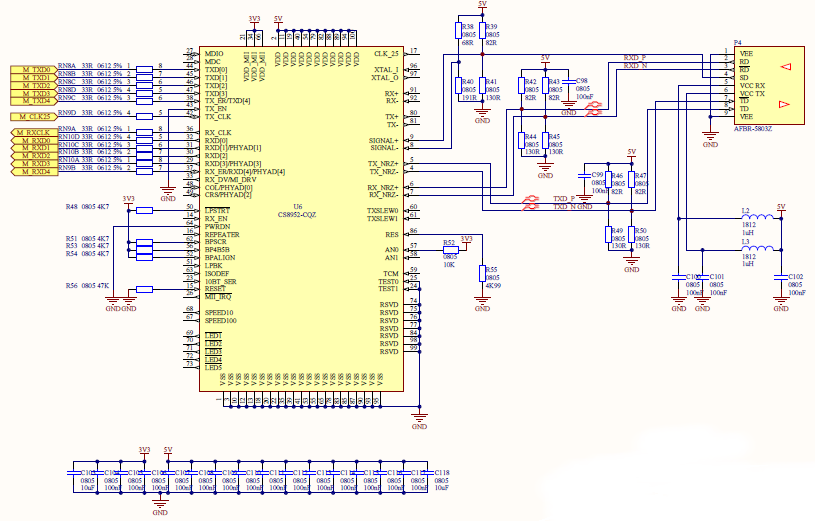Select capacitor C99 symbol
The image size is (815, 521).
585,176
